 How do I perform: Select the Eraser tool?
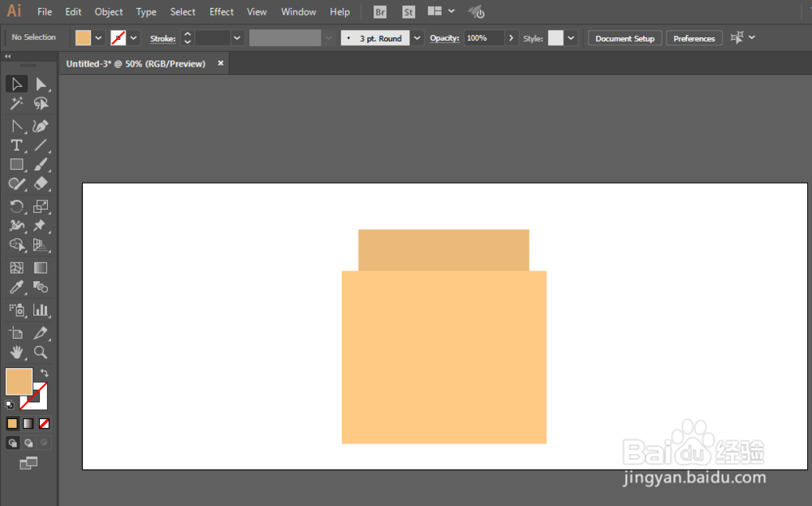(41, 184)
